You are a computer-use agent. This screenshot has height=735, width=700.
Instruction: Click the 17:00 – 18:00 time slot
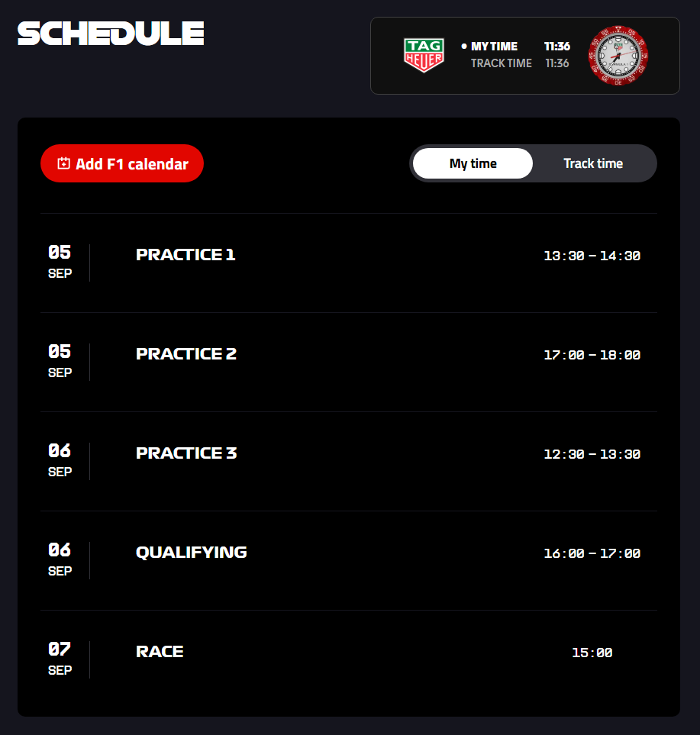(592, 356)
